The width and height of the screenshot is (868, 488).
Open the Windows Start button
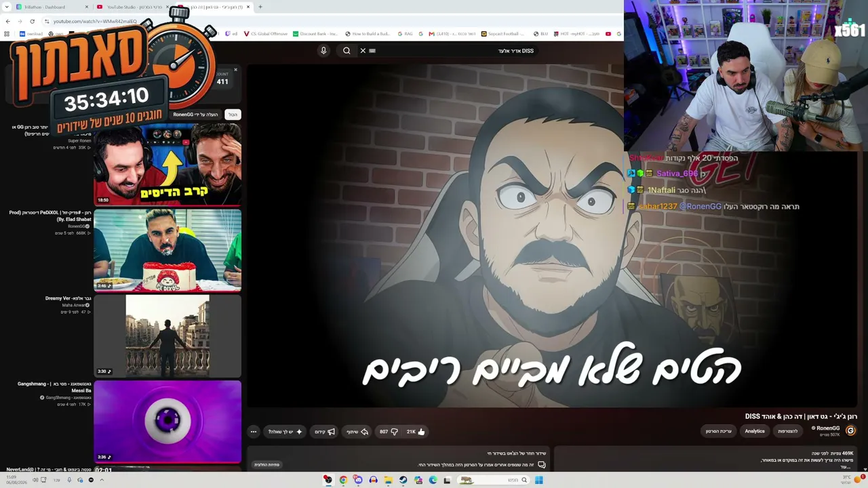[x=539, y=480]
